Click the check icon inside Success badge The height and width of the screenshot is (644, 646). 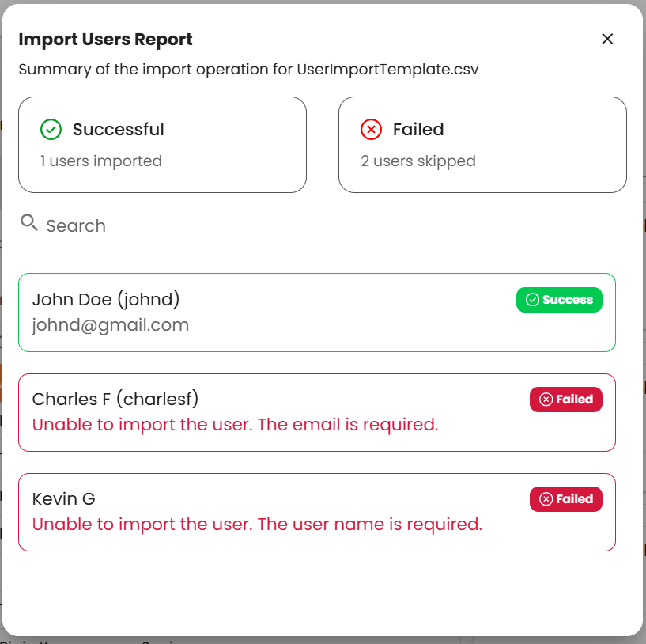click(532, 300)
